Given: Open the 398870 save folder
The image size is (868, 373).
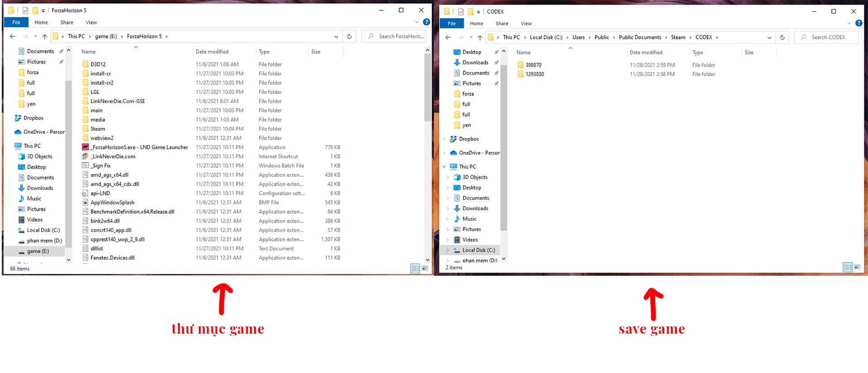Looking at the screenshot, I should (533, 65).
